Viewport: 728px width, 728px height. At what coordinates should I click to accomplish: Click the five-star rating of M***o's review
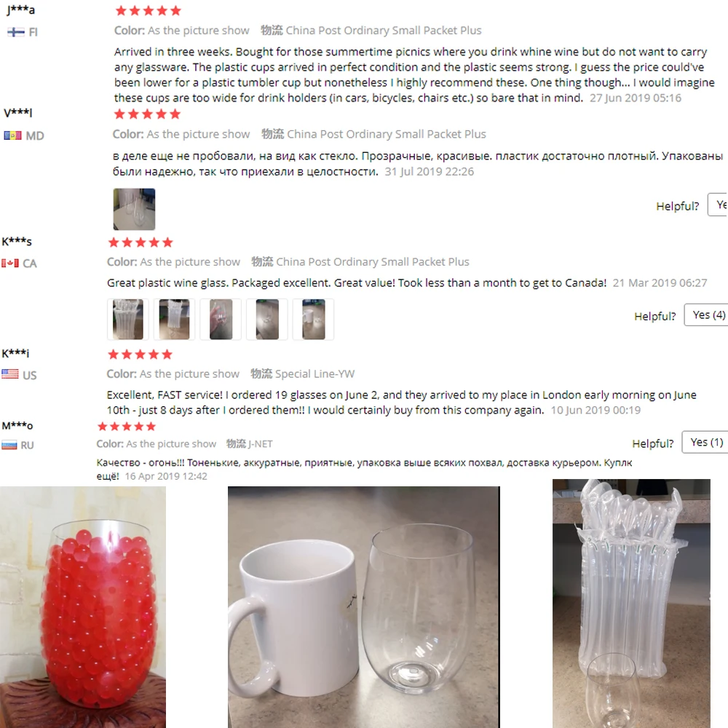click(x=126, y=426)
